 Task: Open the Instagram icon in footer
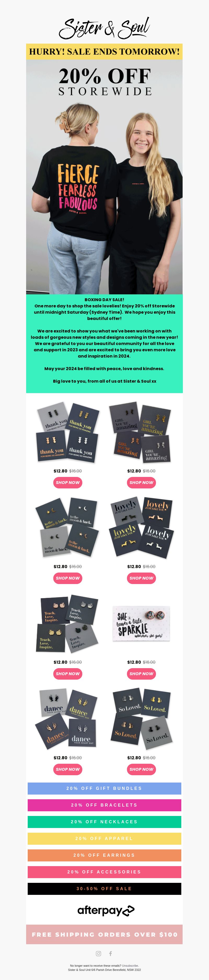coord(98,953)
